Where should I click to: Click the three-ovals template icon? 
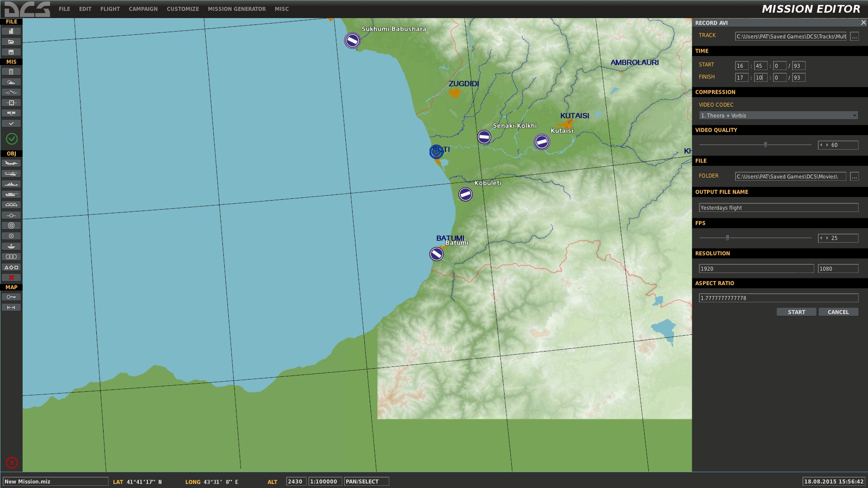click(11, 257)
